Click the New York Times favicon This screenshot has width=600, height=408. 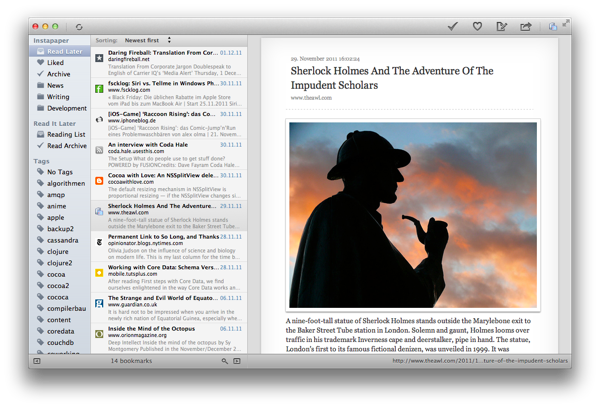point(99,242)
